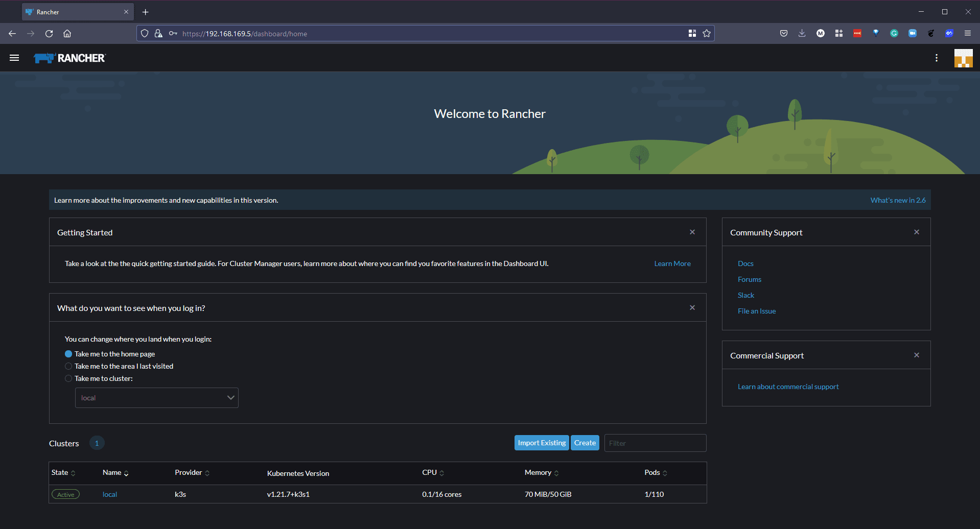The width and height of the screenshot is (980, 529).
Task: Open the vertical three-dot page menu
Action: tap(936, 58)
